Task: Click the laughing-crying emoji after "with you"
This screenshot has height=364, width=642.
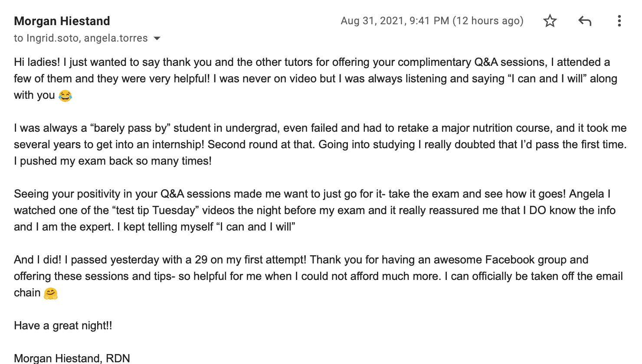Action: [x=65, y=95]
